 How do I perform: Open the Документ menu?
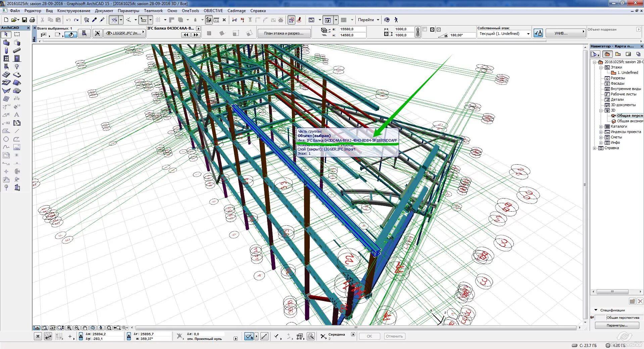click(x=104, y=11)
